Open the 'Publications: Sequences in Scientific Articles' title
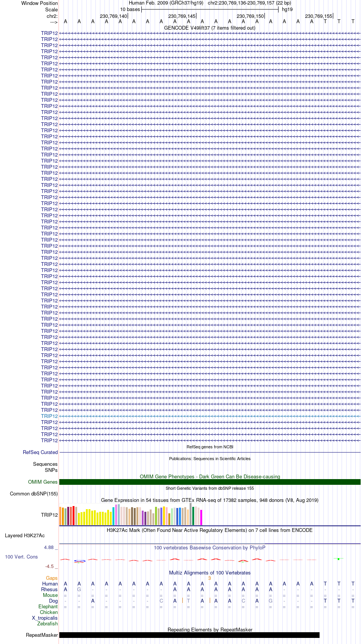Viewport: 361px width, 644px height. [210, 459]
